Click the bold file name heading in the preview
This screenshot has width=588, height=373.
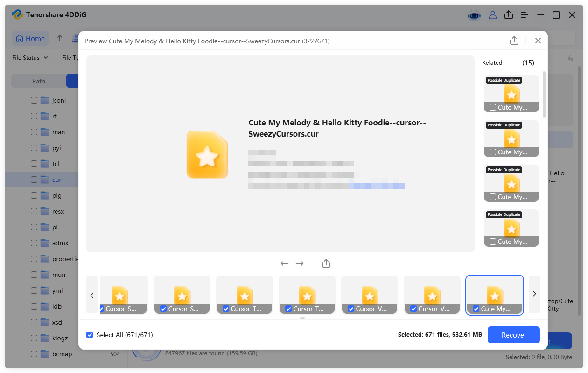coord(337,128)
